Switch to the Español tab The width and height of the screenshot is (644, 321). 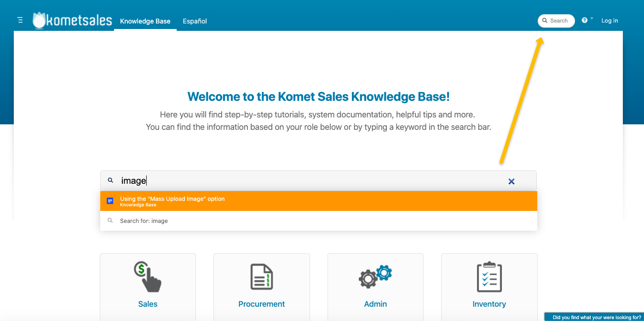pyautogui.click(x=195, y=21)
